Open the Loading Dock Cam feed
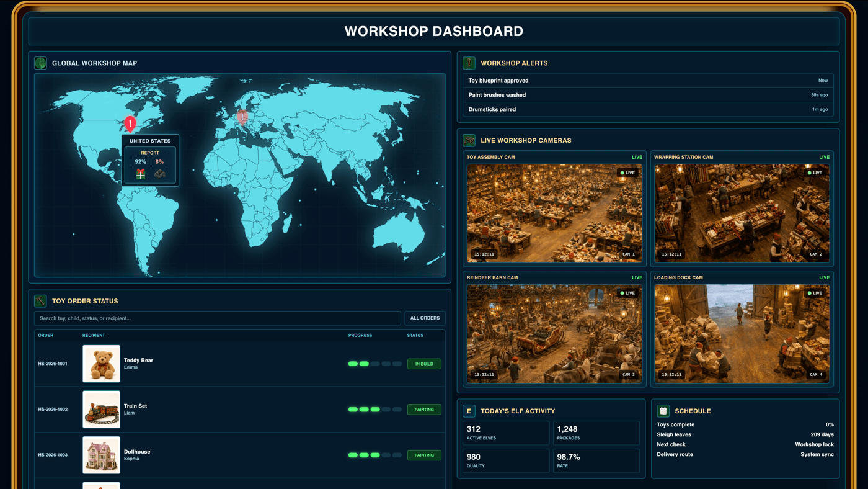The image size is (868, 489). [742, 333]
